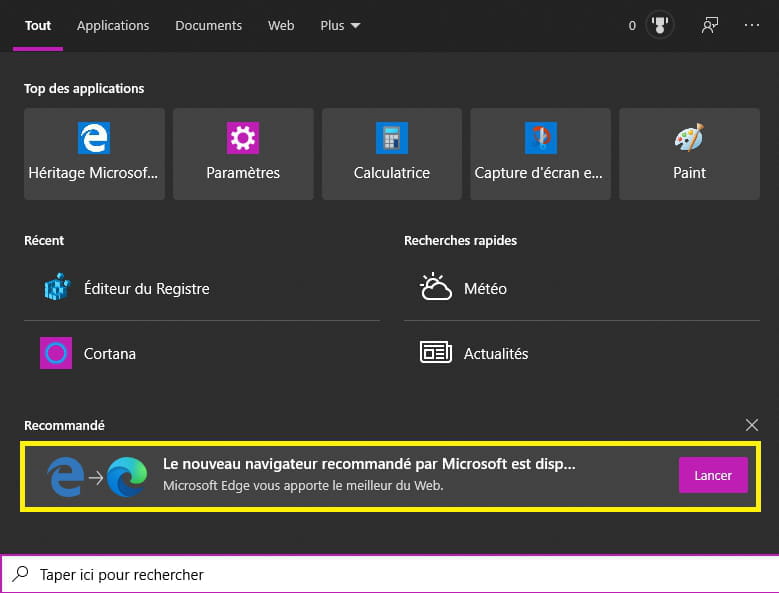Switch to the Applications tab
Viewport: 779px width, 593px height.
click(x=113, y=25)
